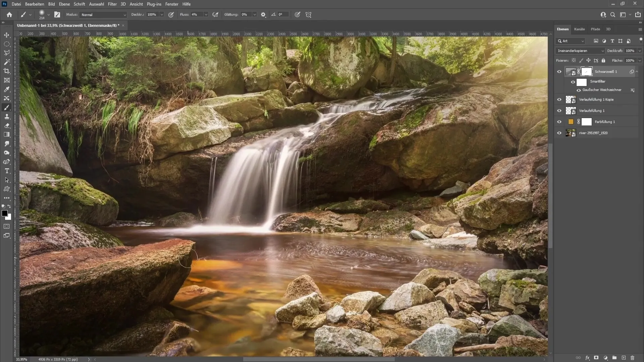Select the Move tool

(7, 35)
